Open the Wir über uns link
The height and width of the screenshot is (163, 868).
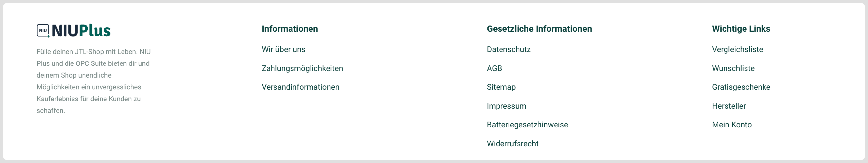pos(283,50)
